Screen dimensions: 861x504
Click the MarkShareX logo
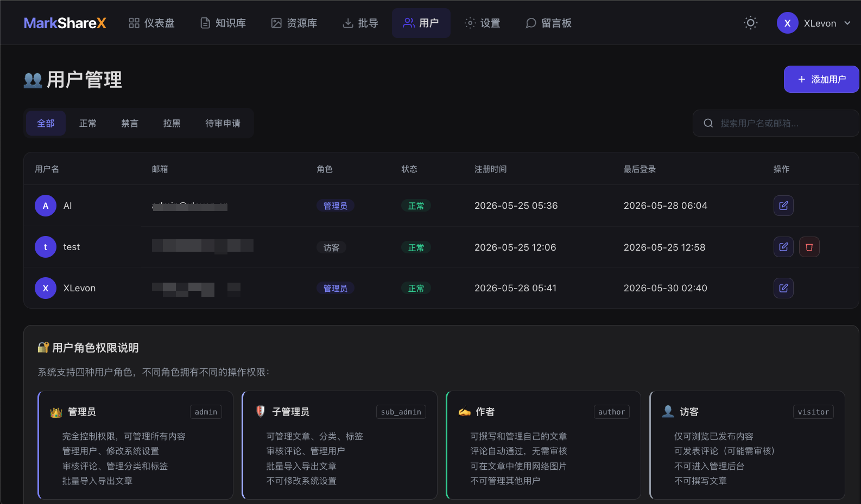[65, 23]
